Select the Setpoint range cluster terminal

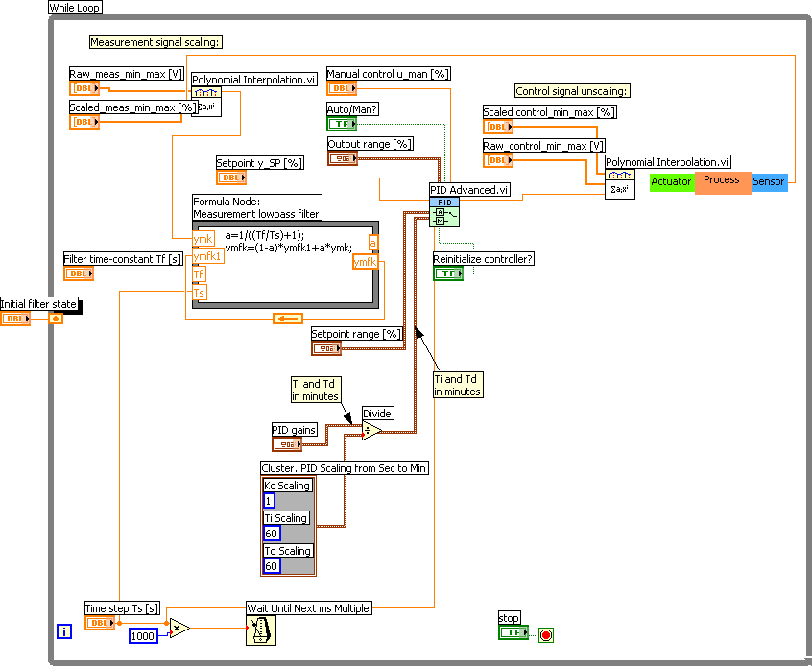(325, 348)
